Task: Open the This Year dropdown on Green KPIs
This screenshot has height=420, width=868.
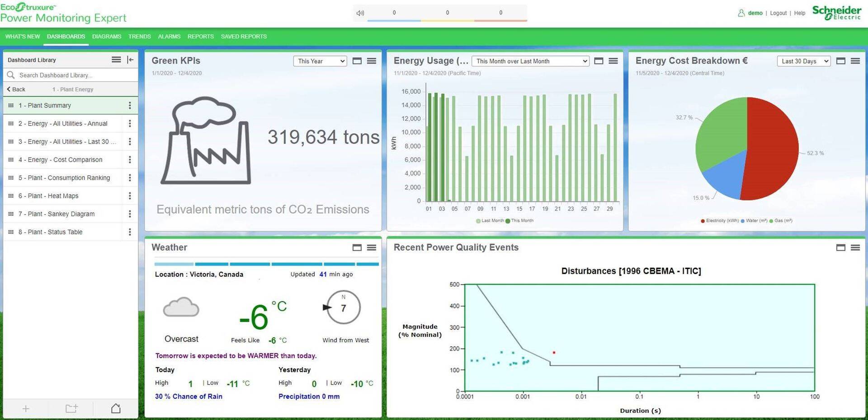Action: tap(320, 61)
